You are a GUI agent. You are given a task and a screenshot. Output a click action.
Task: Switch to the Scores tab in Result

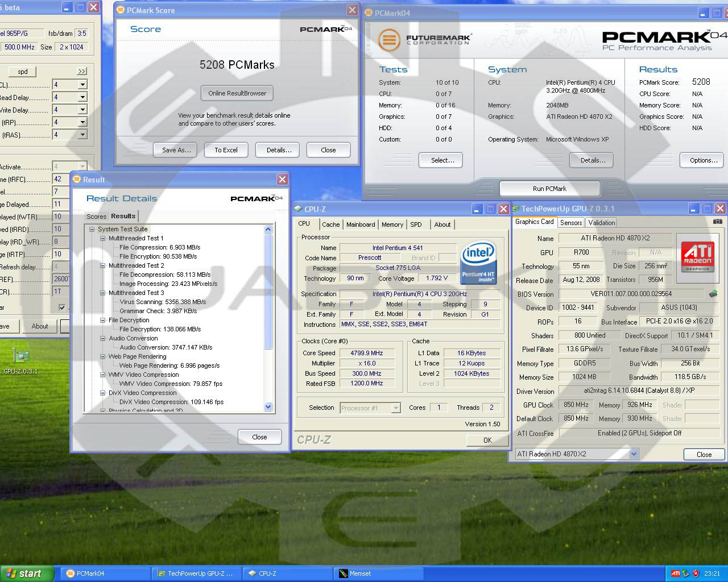(x=96, y=217)
